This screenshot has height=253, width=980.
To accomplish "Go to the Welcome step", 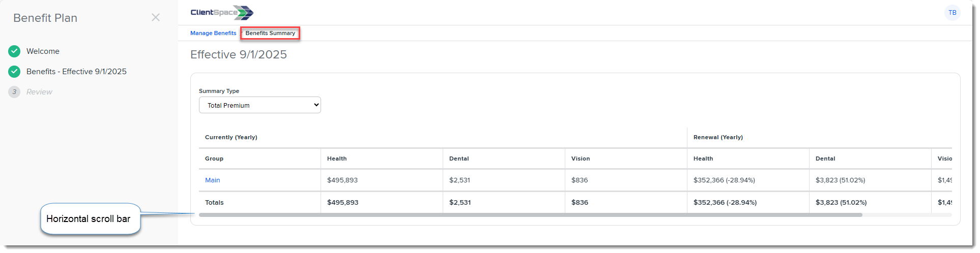I will coord(43,51).
